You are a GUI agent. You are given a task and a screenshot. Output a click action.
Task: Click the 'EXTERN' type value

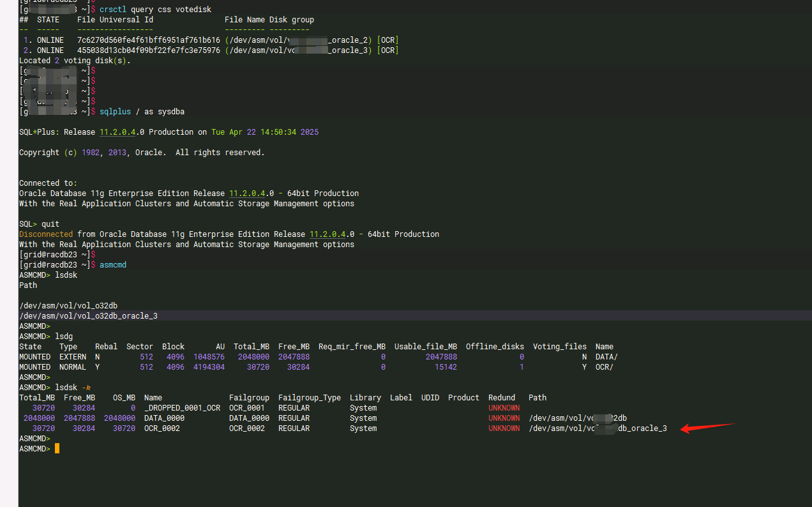coord(73,357)
